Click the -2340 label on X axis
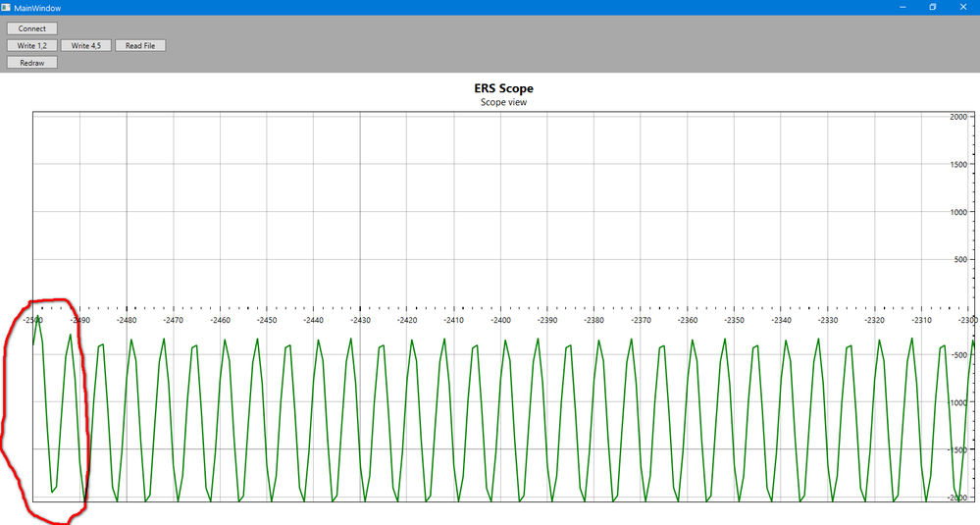 781,320
